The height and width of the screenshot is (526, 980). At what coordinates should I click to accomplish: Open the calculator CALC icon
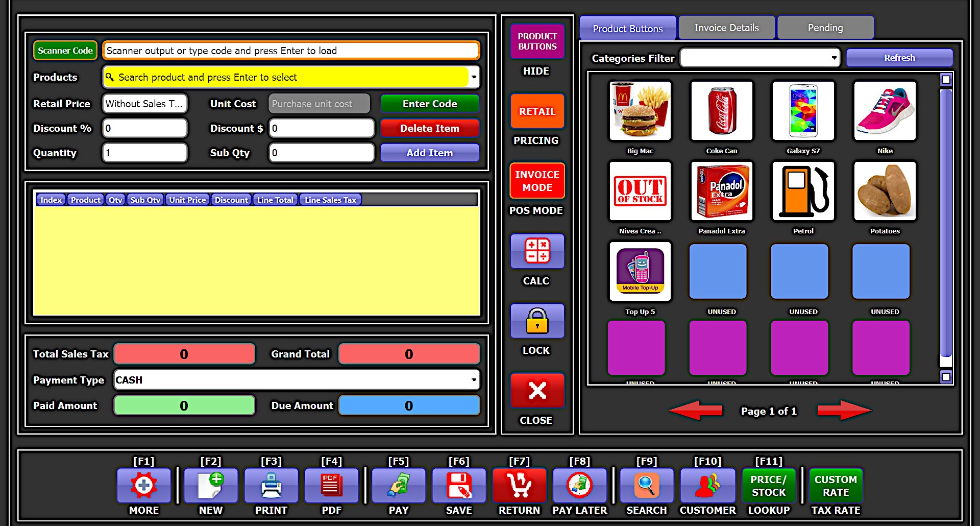[x=537, y=251]
